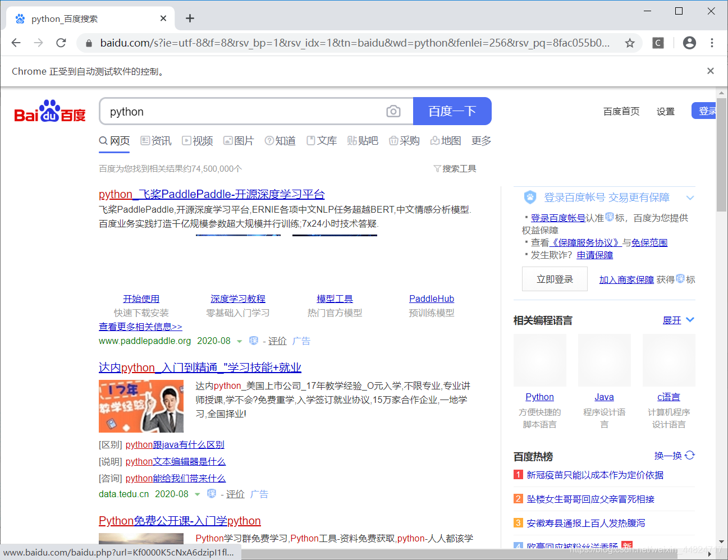Open python跟java有什么区别 link
The height and width of the screenshot is (560, 728).
[175, 444]
